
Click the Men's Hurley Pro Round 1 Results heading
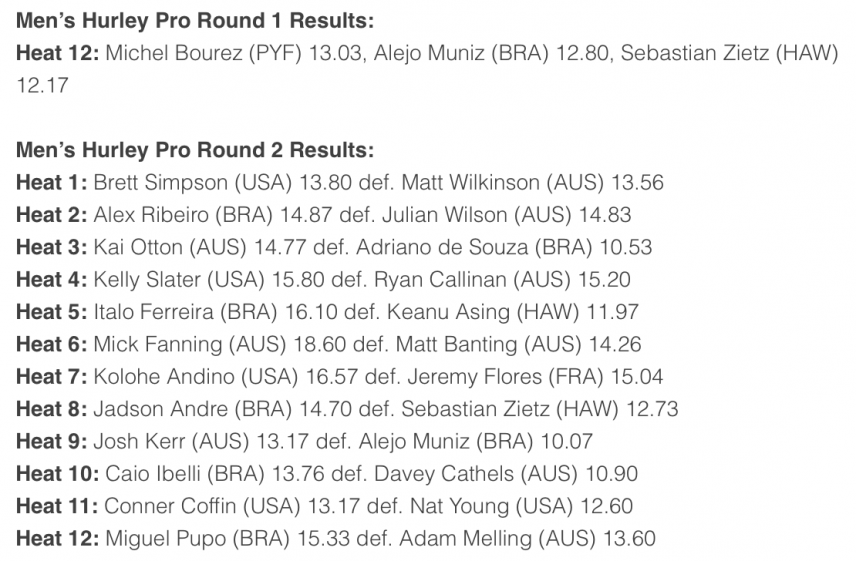click(195, 21)
